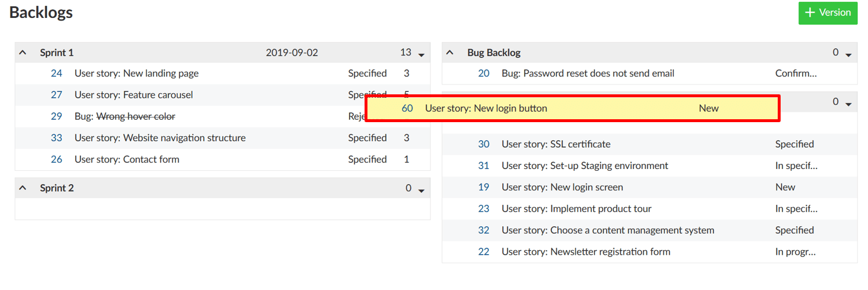This screenshot has width=868, height=290.
Task: Collapse the Sprint 1 backlog
Action: pyautogui.click(x=23, y=53)
